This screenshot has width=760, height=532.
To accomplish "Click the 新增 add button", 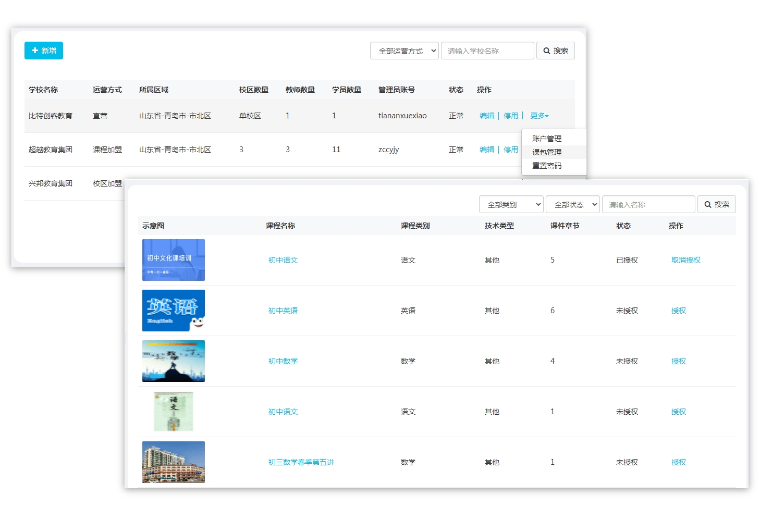I will [x=44, y=51].
